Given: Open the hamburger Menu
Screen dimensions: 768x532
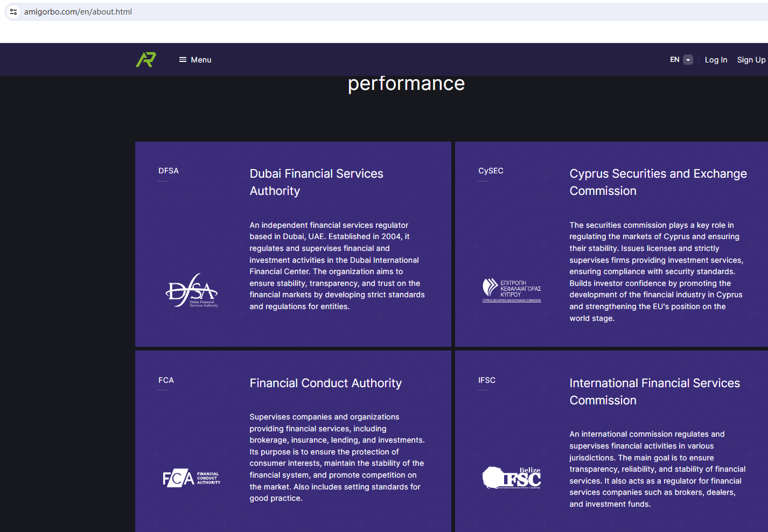Looking at the screenshot, I should pyautogui.click(x=195, y=60).
